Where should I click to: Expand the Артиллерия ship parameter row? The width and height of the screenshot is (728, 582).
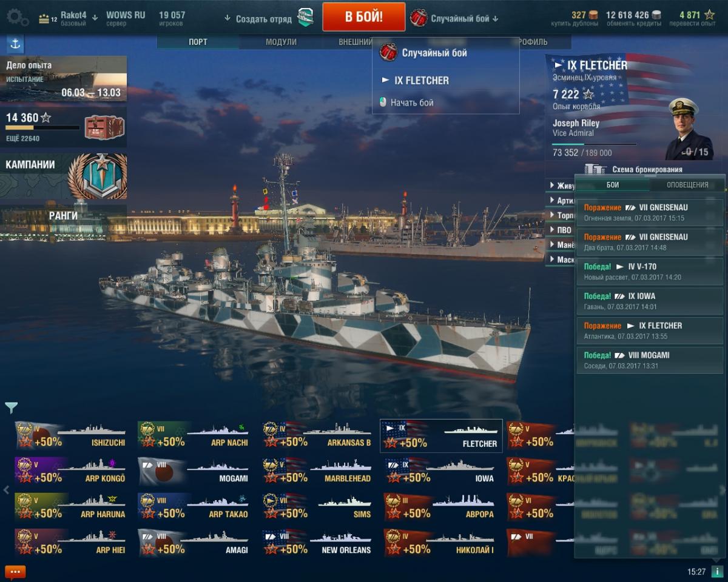pyautogui.click(x=561, y=200)
